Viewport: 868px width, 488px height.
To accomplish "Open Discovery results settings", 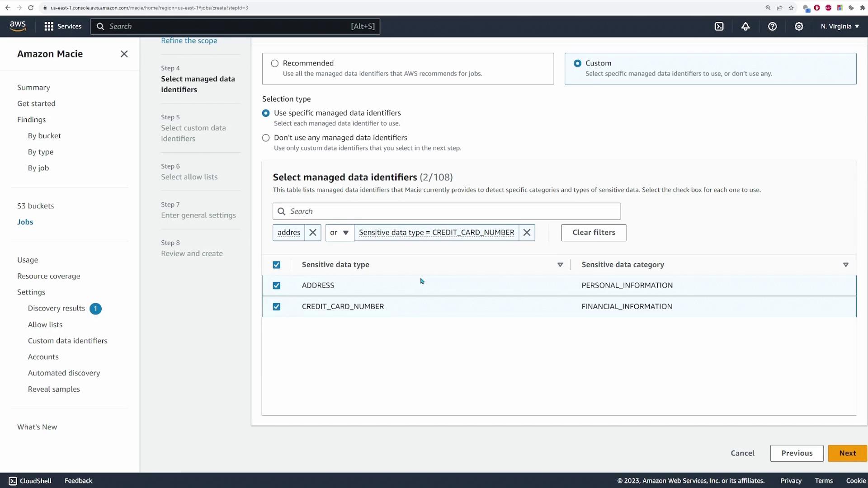I will pyautogui.click(x=57, y=308).
